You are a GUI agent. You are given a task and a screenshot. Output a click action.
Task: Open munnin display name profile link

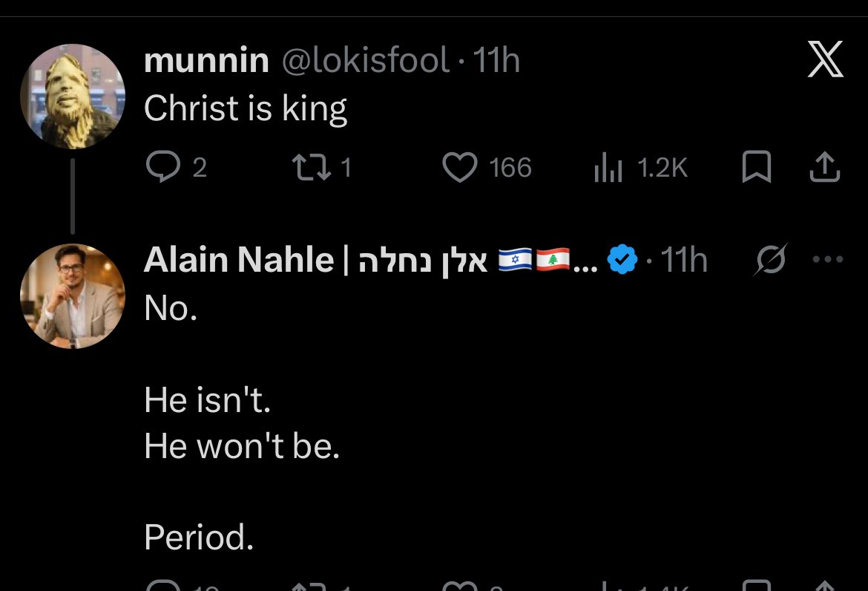pyautogui.click(x=206, y=60)
